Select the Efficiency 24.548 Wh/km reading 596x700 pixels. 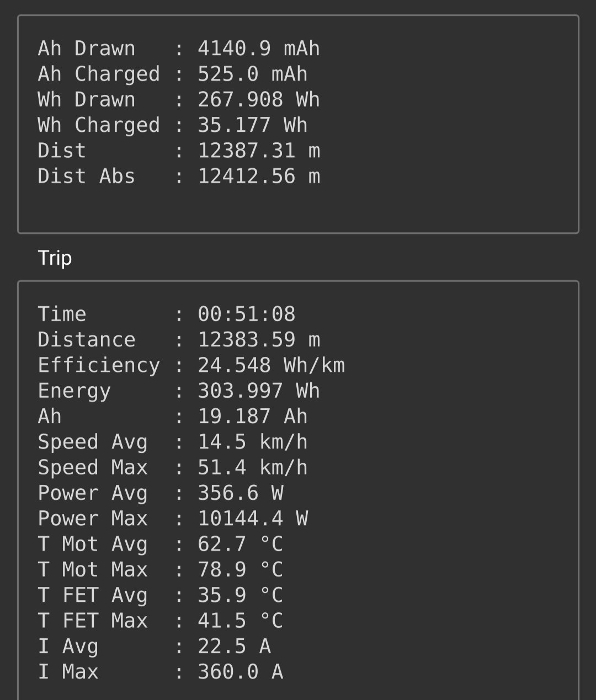(271, 365)
